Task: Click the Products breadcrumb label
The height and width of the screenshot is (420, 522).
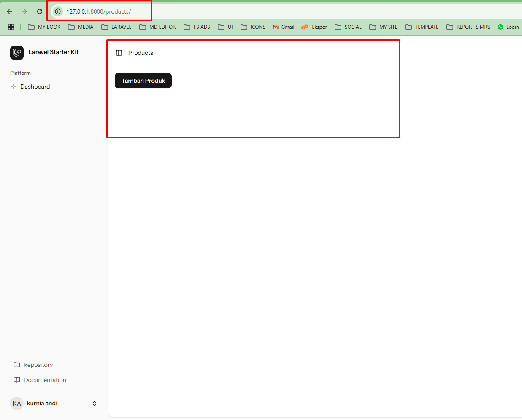Action: [141, 52]
